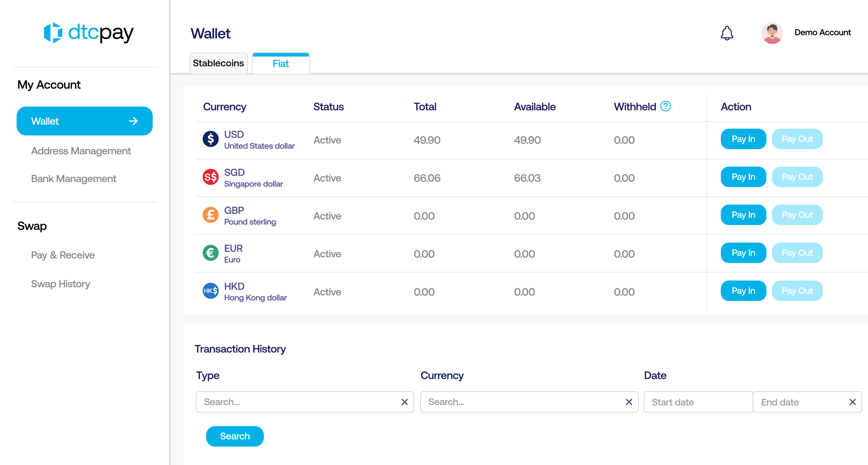Click the USD dollar currency icon
Screen dimensions: 868x465
coord(211,139)
